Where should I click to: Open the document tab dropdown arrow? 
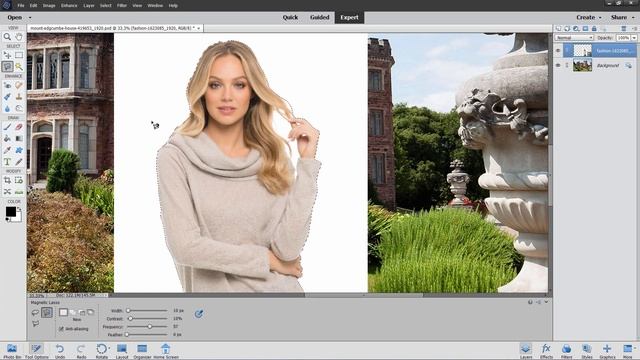pyautogui.click(x=199, y=28)
